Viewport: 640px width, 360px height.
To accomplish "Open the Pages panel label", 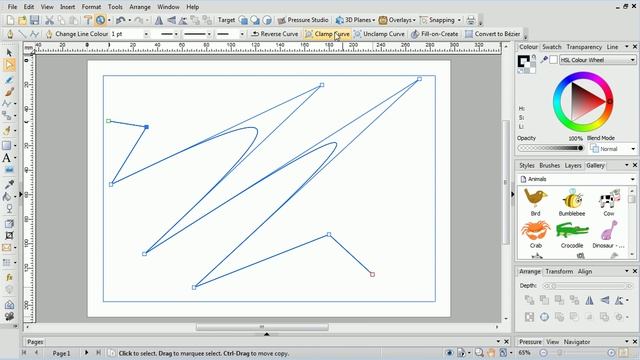I will pos(35,342).
